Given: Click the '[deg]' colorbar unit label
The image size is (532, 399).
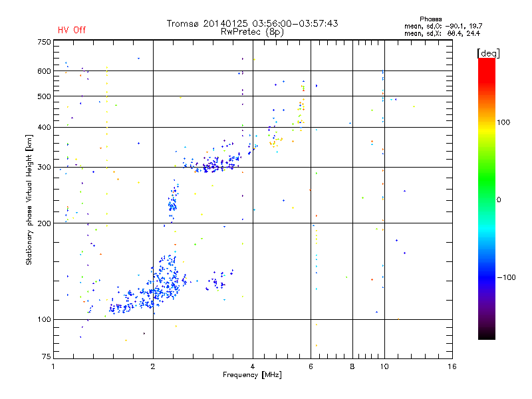Looking at the screenshot, I should click(x=488, y=53).
